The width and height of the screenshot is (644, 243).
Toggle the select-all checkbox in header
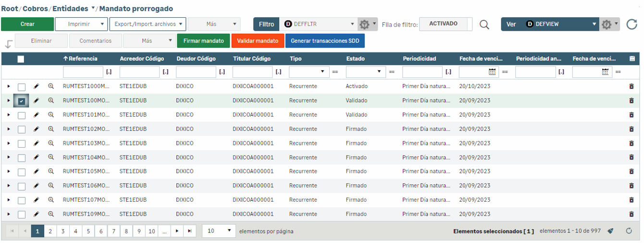[21, 59]
